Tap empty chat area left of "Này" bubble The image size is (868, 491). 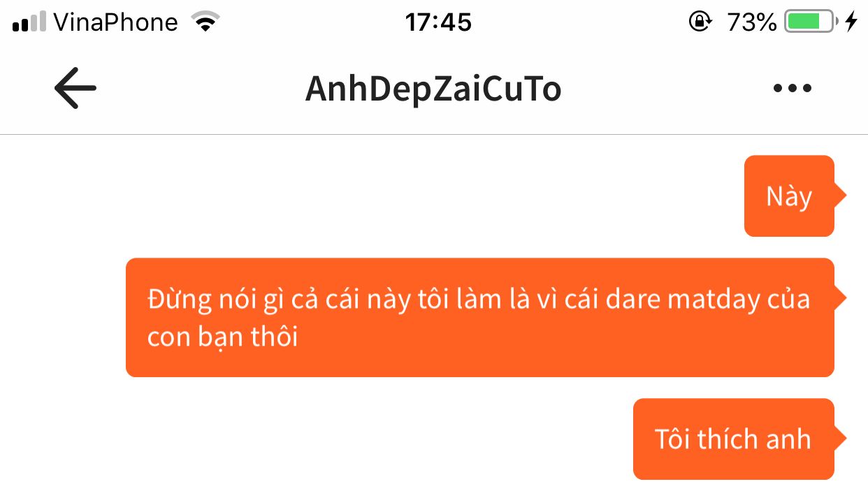pos(370,196)
